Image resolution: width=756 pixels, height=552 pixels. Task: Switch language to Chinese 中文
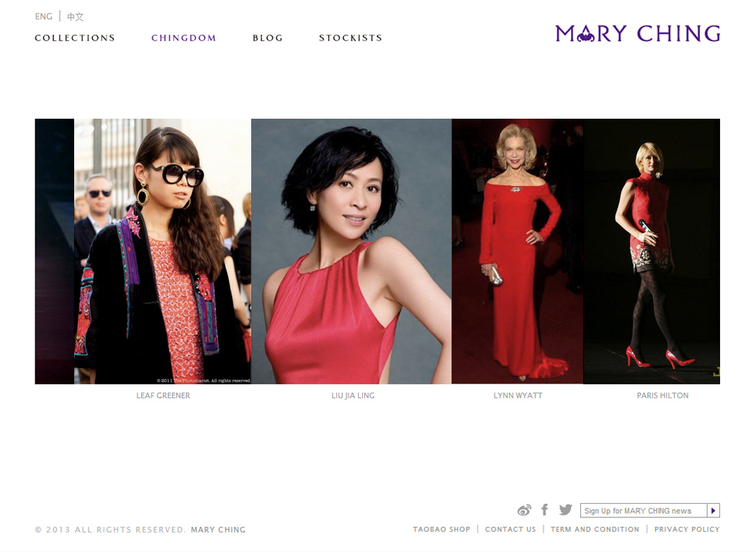pos(75,17)
